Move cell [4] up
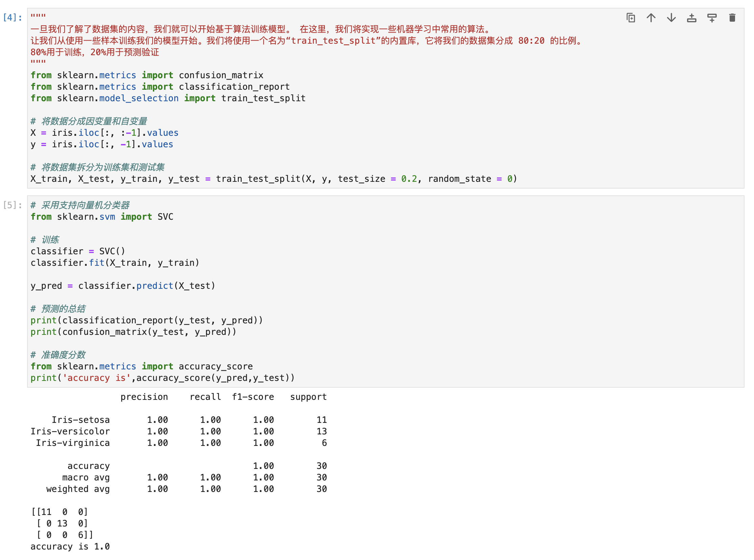This screenshot has width=754, height=560. 651,18
